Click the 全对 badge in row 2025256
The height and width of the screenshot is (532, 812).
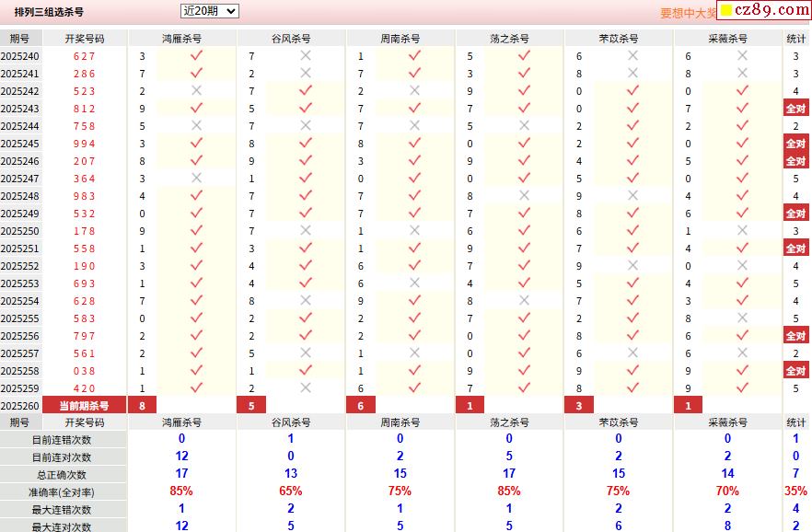(x=796, y=336)
